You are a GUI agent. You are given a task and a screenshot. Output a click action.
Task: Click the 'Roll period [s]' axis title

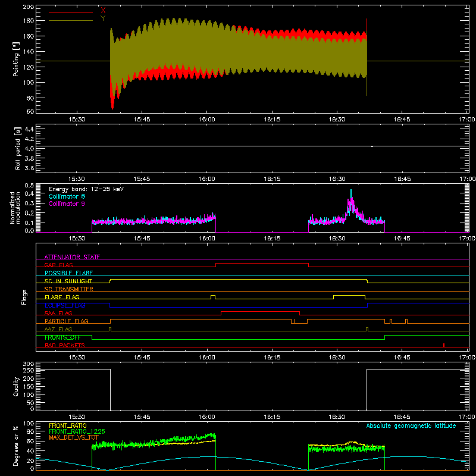click(17, 148)
